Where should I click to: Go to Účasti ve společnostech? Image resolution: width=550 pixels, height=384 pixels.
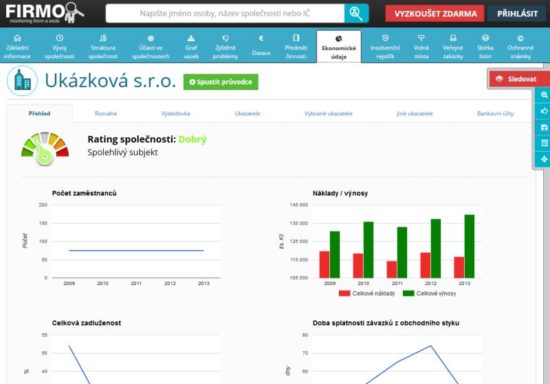151,47
